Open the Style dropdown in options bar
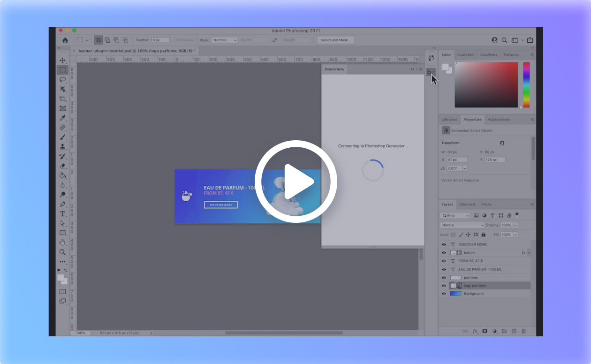 [x=224, y=40]
